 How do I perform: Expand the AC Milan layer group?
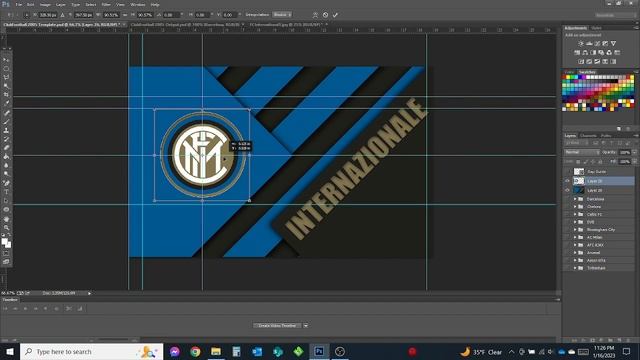coord(575,238)
